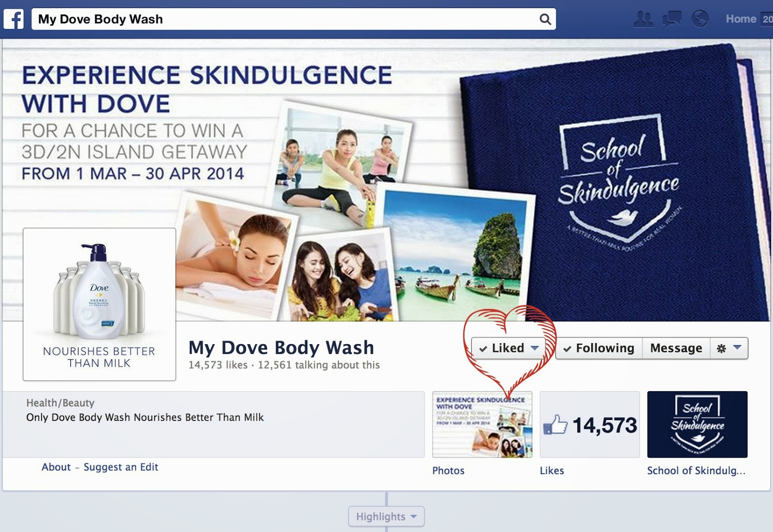Open the dropdown arrow next to gear
This screenshot has width=773, height=532.
pos(737,348)
